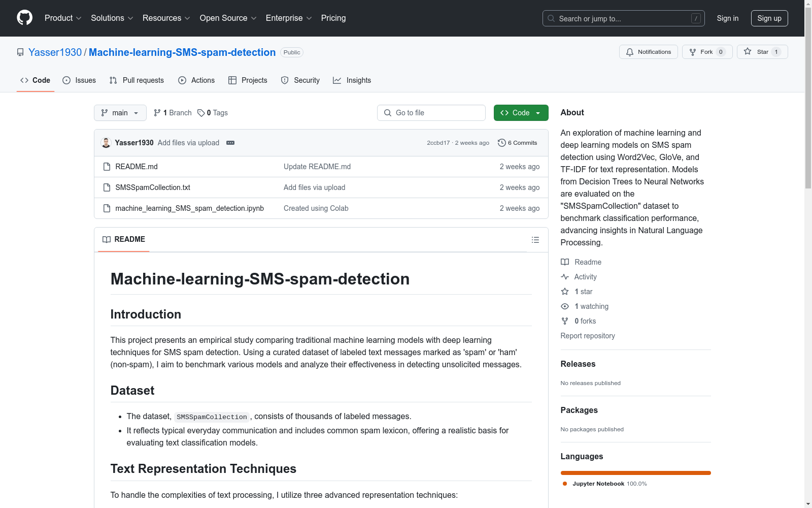Click file icon beside SMSSpamCollection.txt
812x508 pixels.
107,187
